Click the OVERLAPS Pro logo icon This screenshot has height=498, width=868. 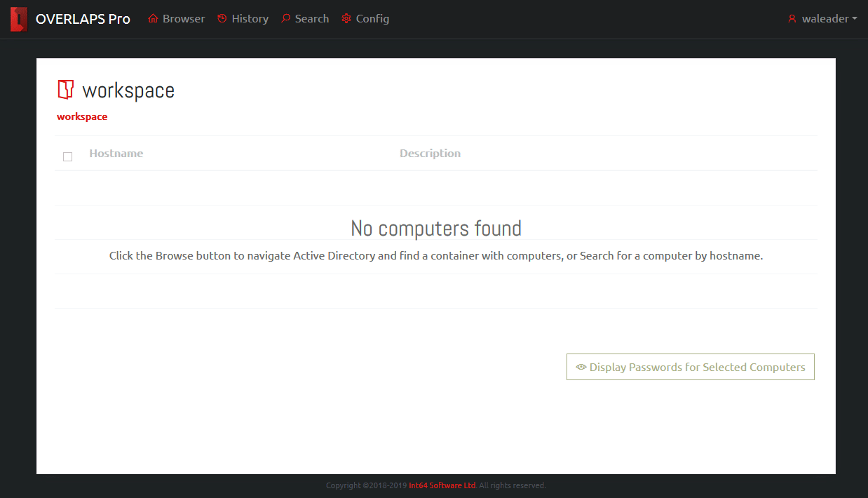pos(19,19)
